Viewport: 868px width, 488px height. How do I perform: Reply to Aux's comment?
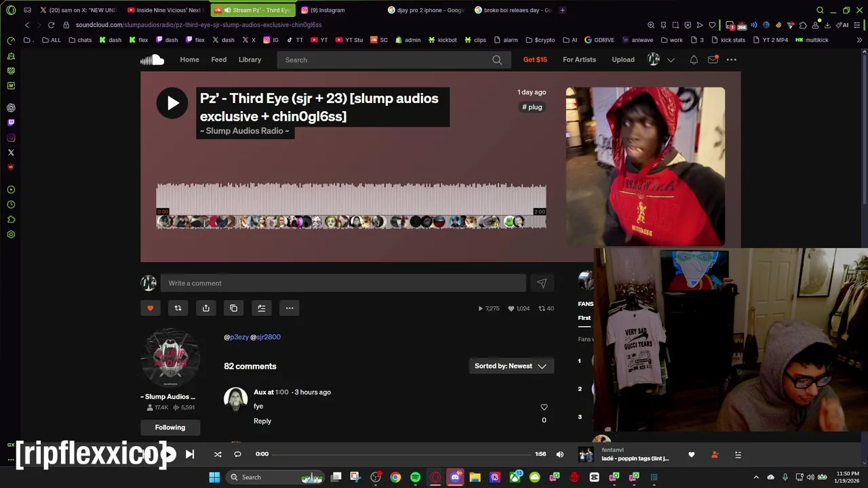(262, 421)
